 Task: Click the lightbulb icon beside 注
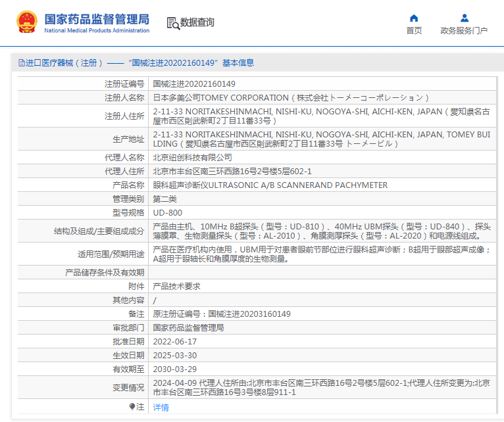(x=132, y=407)
